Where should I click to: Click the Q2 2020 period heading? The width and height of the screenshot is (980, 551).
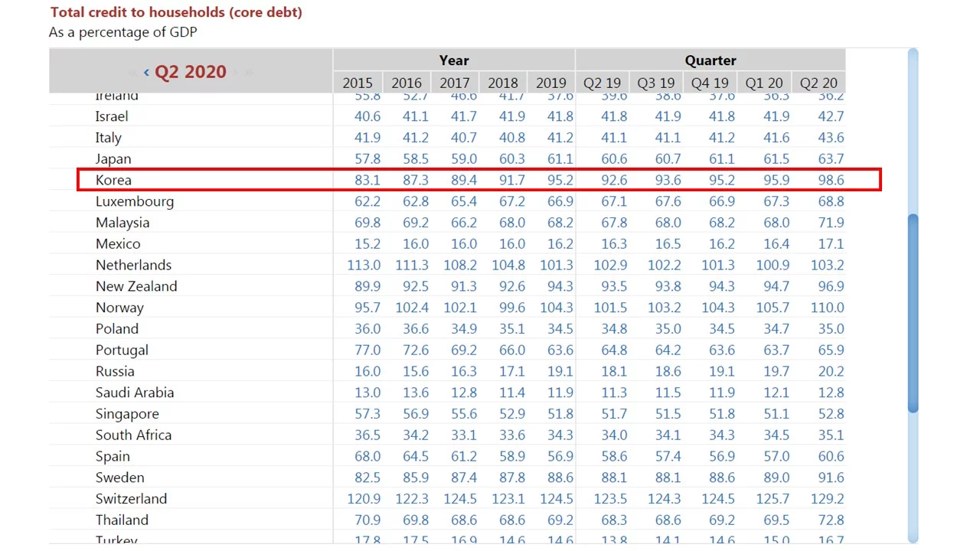191,72
